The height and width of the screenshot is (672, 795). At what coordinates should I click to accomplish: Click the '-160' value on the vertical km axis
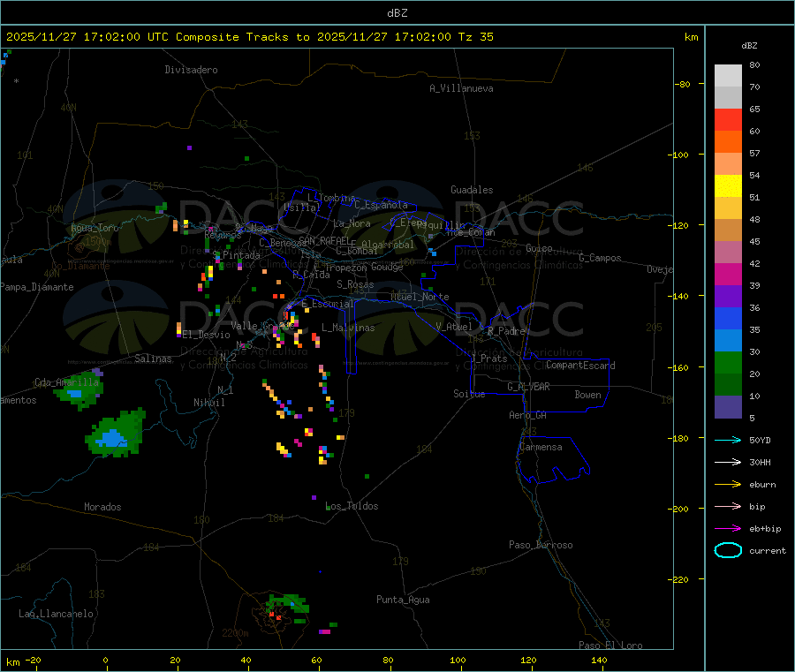[680, 367]
